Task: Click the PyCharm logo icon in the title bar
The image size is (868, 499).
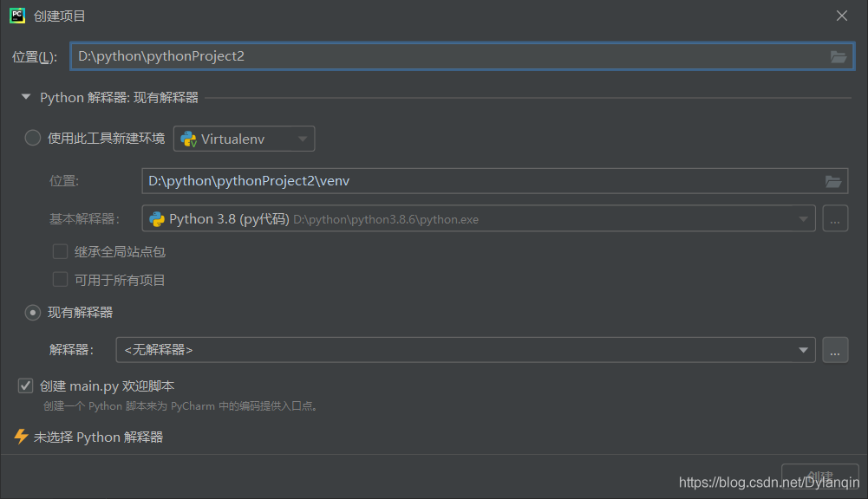Action: (17, 16)
